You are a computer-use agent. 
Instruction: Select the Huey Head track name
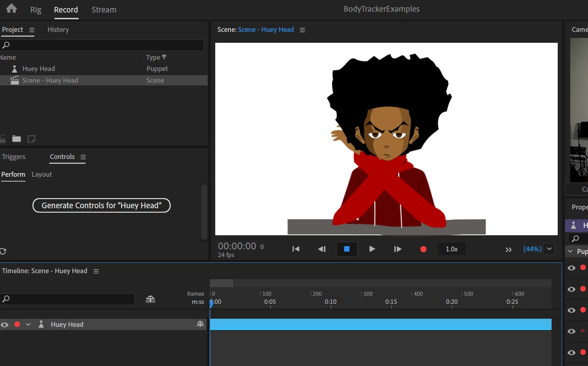coord(67,324)
